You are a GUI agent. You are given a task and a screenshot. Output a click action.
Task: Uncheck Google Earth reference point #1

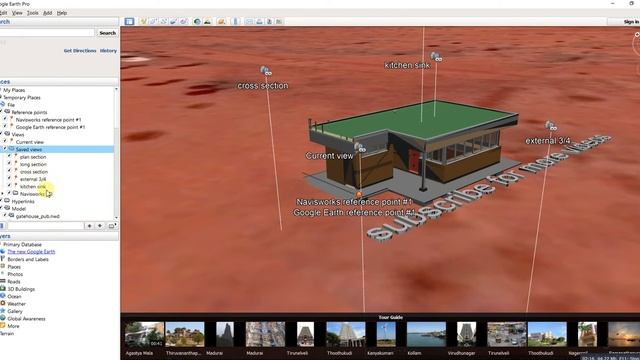click(5, 127)
